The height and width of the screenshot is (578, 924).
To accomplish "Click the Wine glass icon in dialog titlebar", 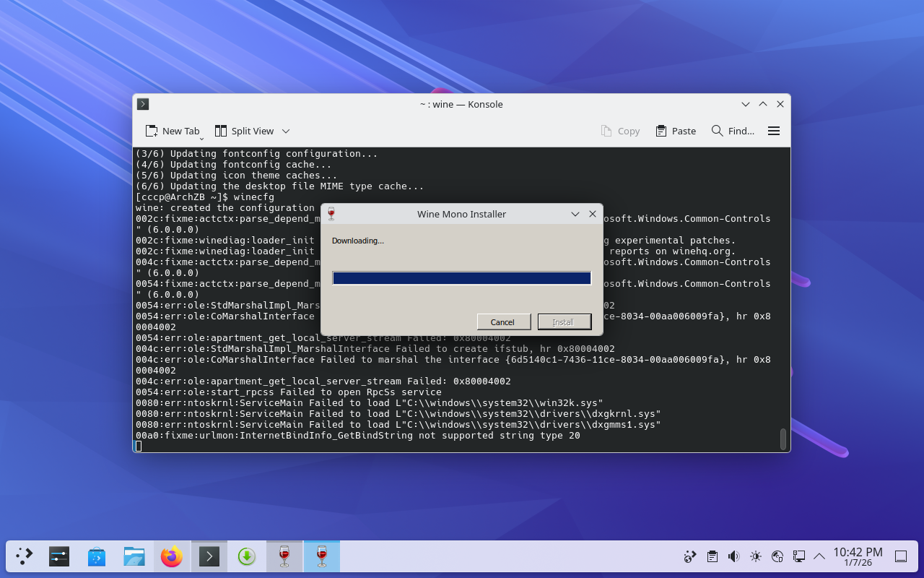I will coord(331,214).
